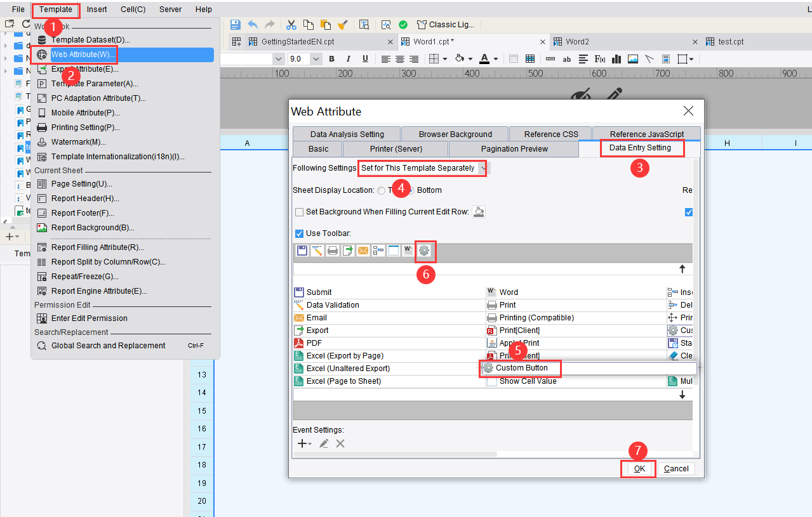This screenshot has height=517, width=812.
Task: Expand the font color dropdown arrow
Action: pyautogui.click(x=495, y=58)
